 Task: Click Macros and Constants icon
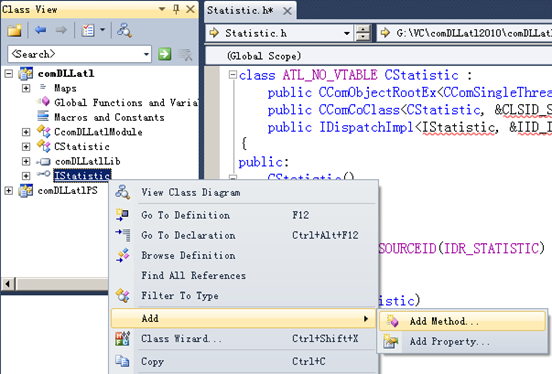tap(43, 116)
